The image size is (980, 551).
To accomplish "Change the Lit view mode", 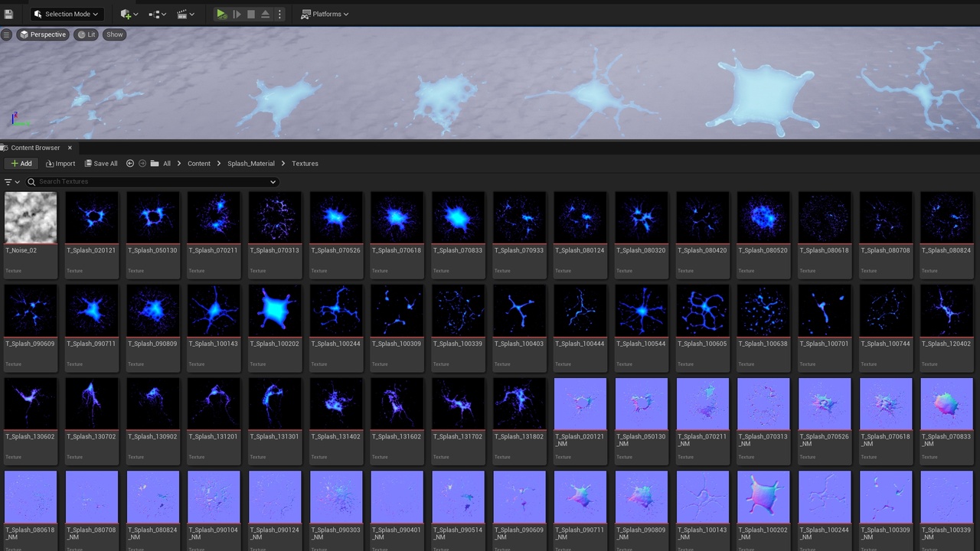I will [x=86, y=34].
